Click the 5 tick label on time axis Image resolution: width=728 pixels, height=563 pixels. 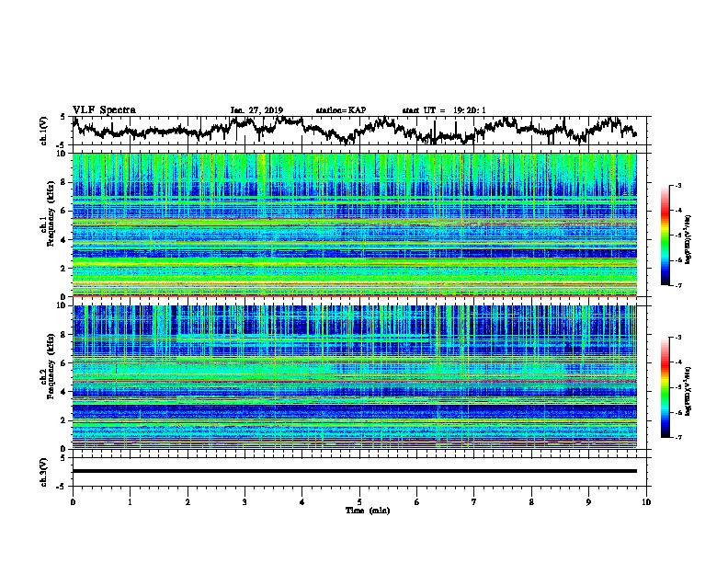[359, 502]
